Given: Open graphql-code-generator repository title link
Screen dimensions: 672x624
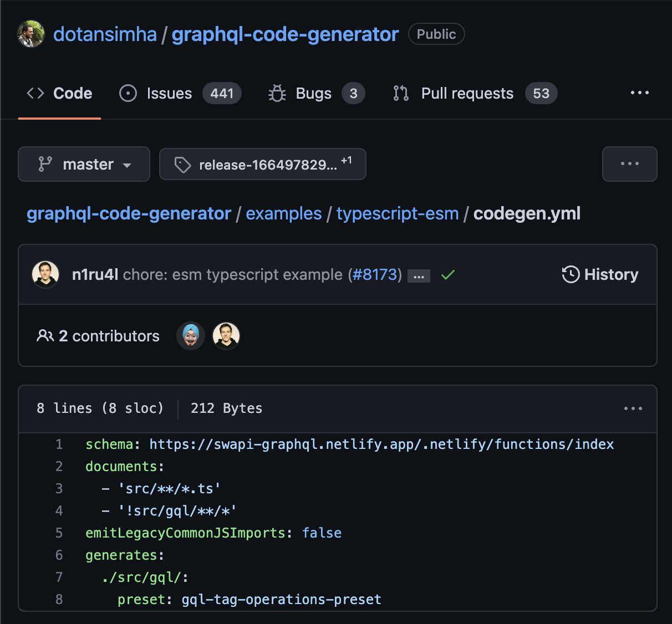Looking at the screenshot, I should (x=285, y=34).
